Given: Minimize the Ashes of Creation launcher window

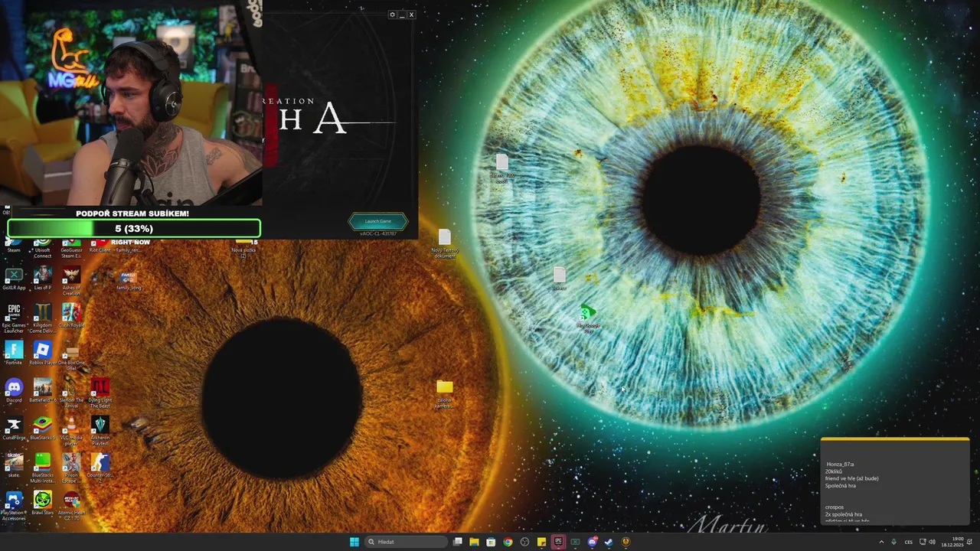Looking at the screenshot, I should coord(402,15).
